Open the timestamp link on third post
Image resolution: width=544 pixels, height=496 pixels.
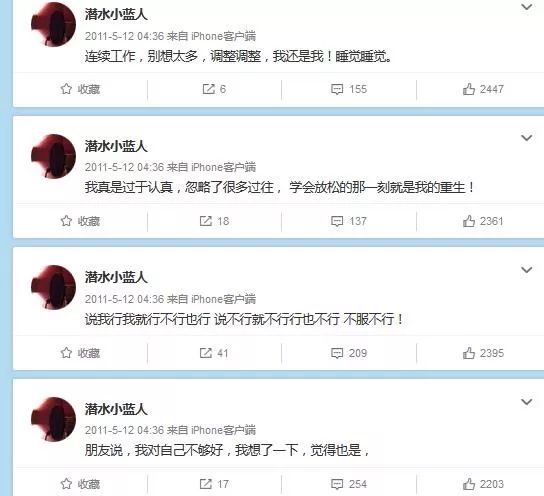point(124,299)
